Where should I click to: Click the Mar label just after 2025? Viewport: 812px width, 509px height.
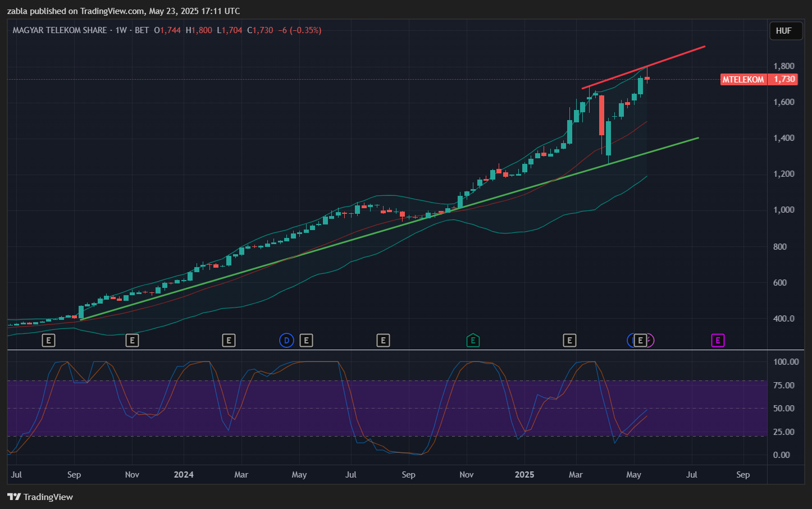pos(576,474)
